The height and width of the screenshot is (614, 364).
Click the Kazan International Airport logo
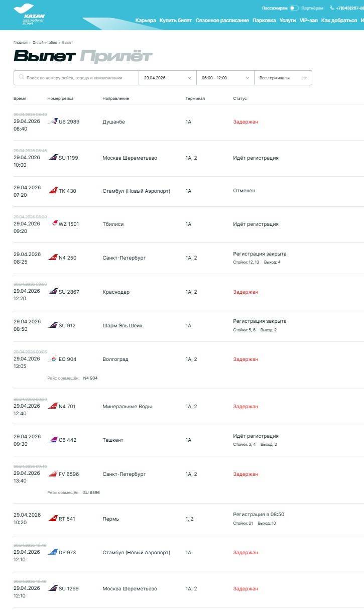(x=30, y=14)
